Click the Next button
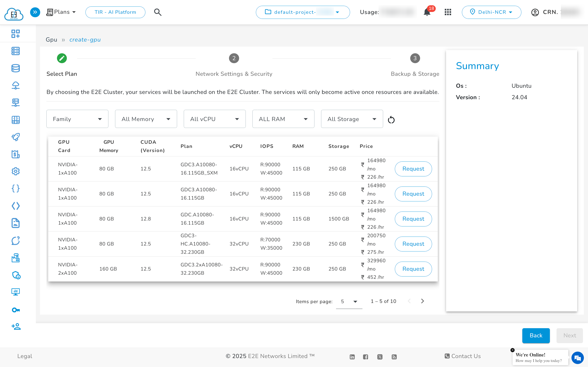 569,336
